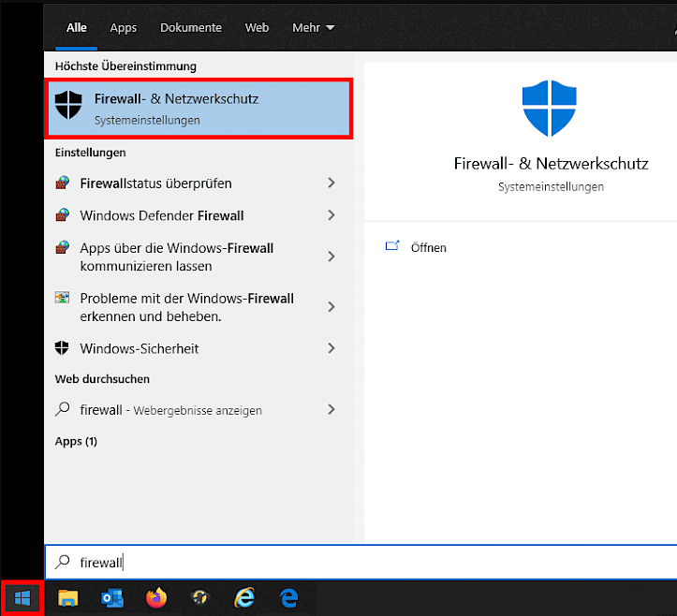Click Systemeinstellungen subtitle in preview pane
Screen dimensions: 677x616
pos(551,187)
